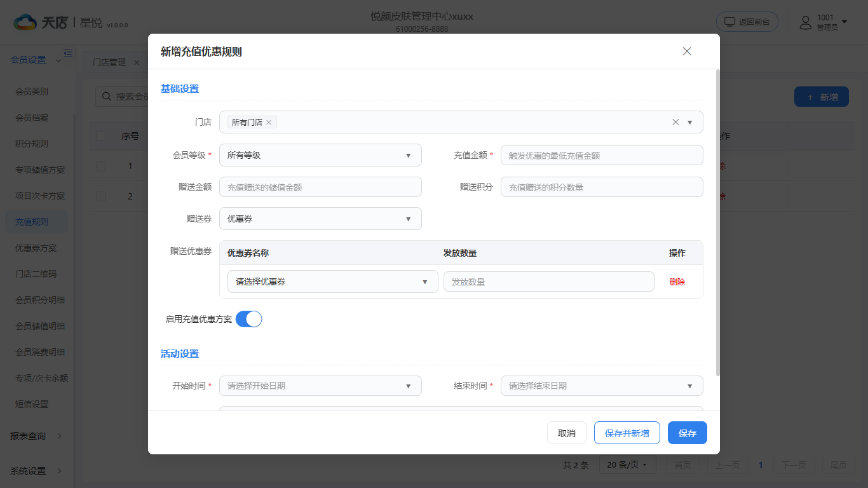The height and width of the screenshot is (488, 868).
Task: Remove the 所有门店 tag
Action: pyautogui.click(x=269, y=122)
